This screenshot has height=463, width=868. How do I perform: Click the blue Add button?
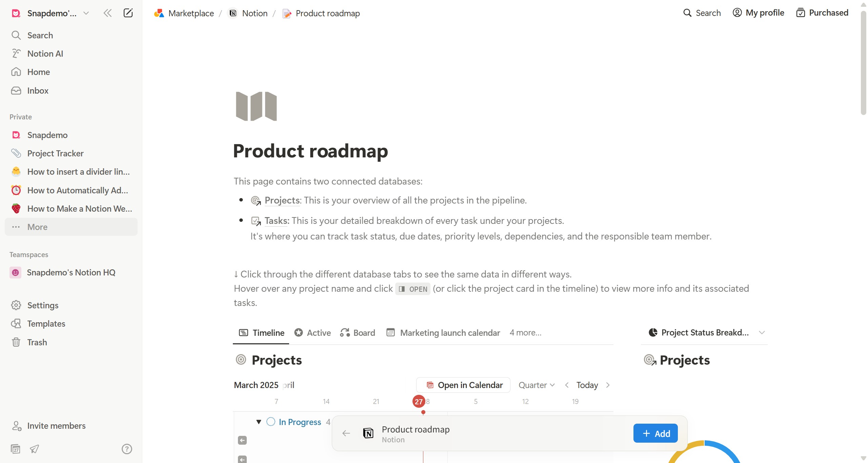[655, 433]
